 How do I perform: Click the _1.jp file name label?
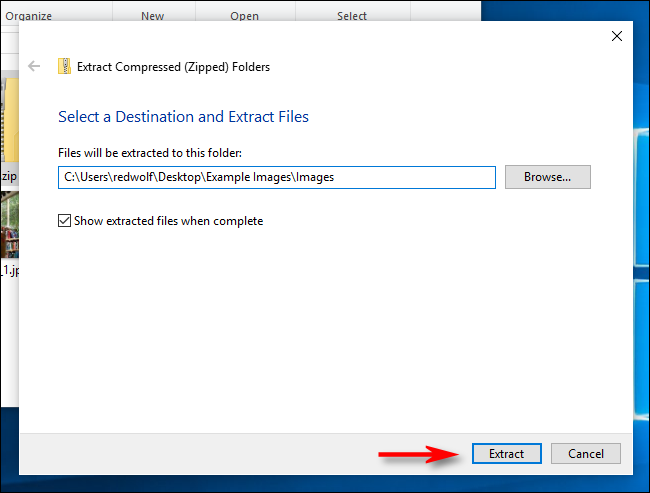[8, 271]
